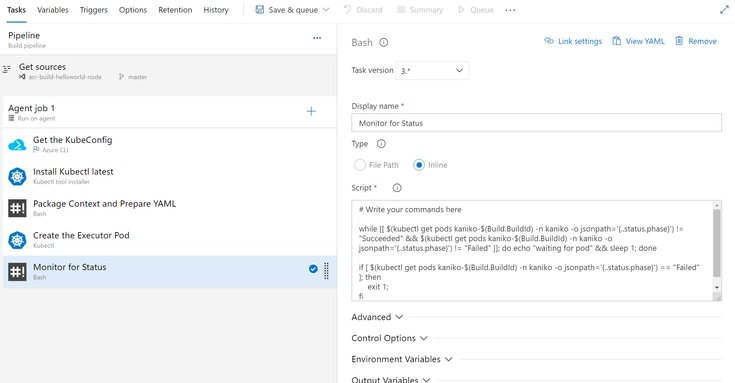The height and width of the screenshot is (383, 735).
Task: Click the fullscreen expand arrows icon
Action: point(724,10)
